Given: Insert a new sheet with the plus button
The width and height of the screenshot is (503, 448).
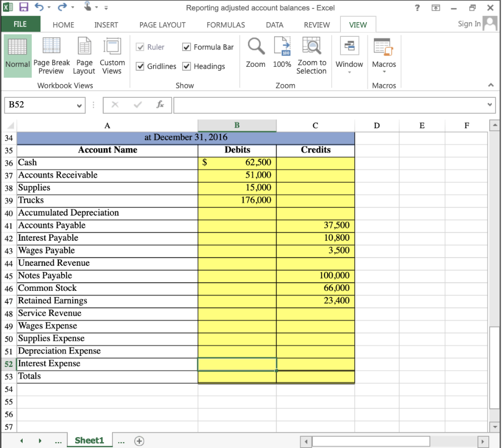Looking at the screenshot, I should (139, 441).
